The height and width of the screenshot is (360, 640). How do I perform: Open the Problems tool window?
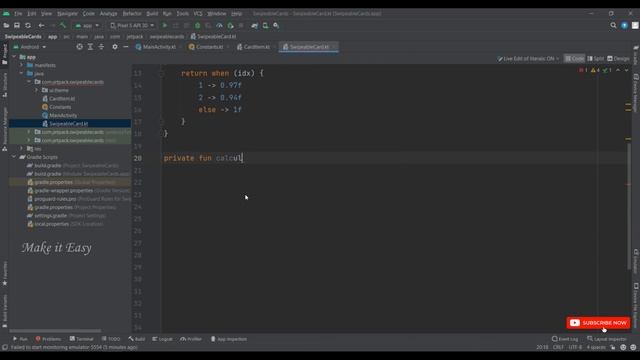[48, 339]
